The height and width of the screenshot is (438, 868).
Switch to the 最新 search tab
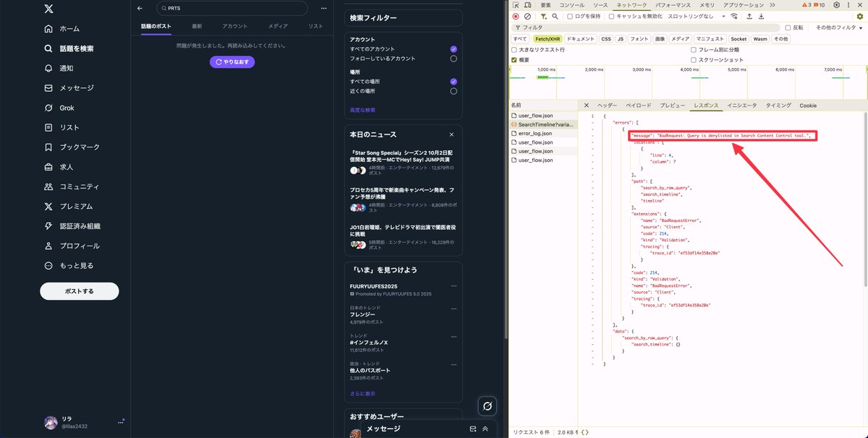[x=197, y=26]
